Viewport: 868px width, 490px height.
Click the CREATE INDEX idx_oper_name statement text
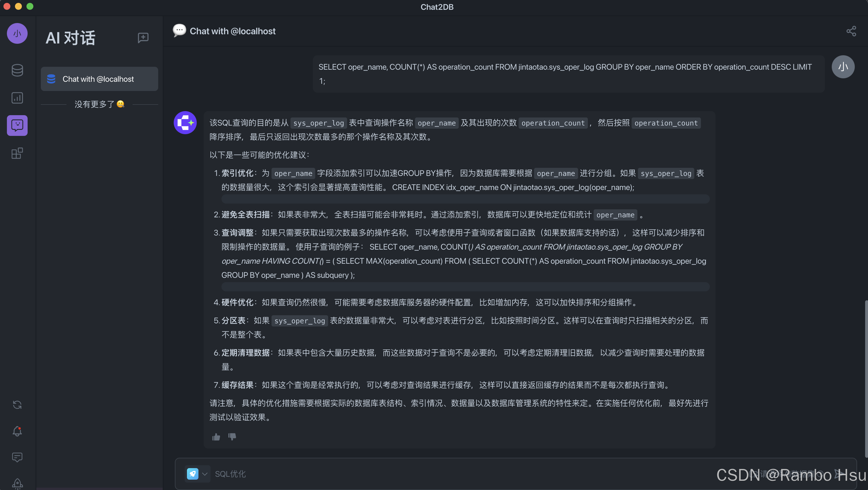(x=513, y=187)
